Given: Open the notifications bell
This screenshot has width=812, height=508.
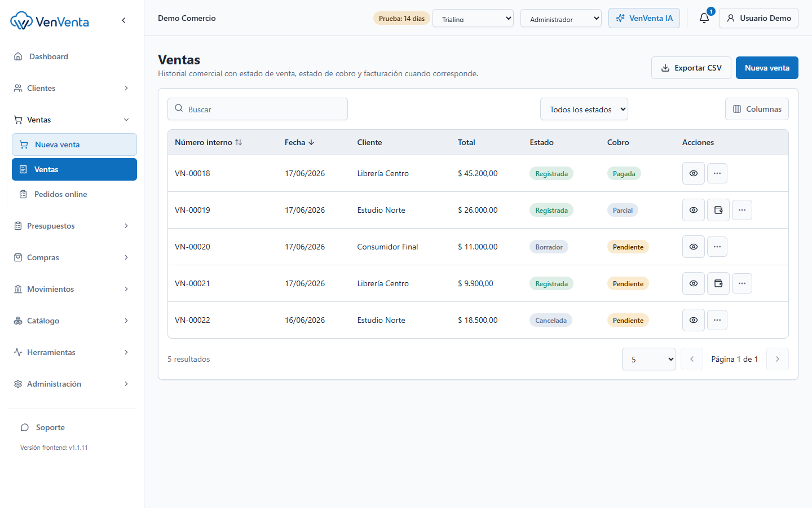Looking at the screenshot, I should 704,18.
